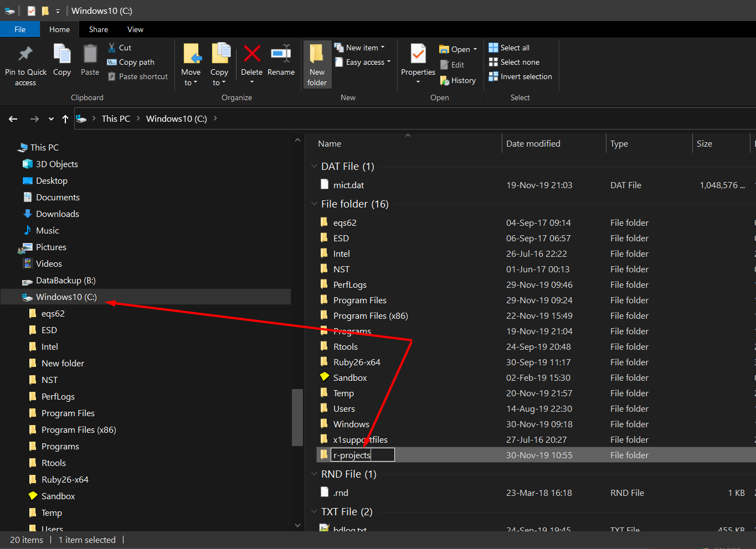Collapse the TXT File group
Viewport: 756px width, 549px height.
point(314,511)
